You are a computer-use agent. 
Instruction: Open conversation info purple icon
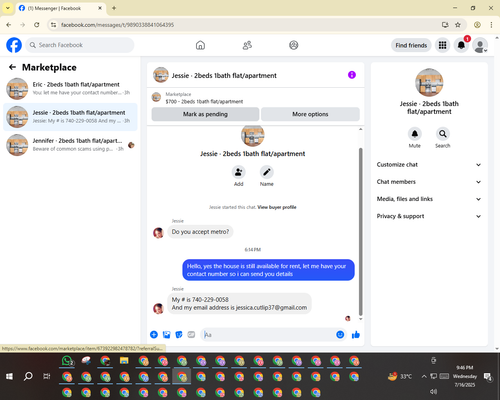tap(352, 75)
